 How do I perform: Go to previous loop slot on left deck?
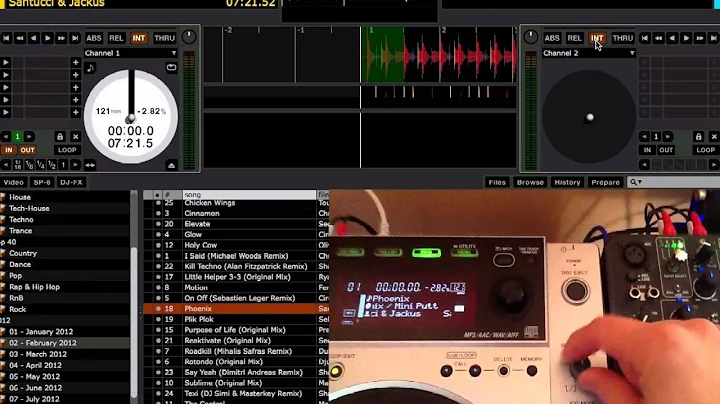(x=6, y=137)
